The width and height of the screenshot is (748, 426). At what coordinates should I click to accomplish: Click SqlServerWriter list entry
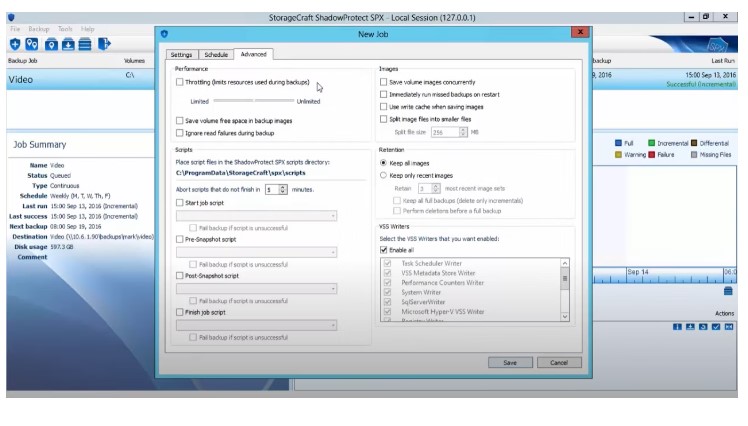point(423,302)
